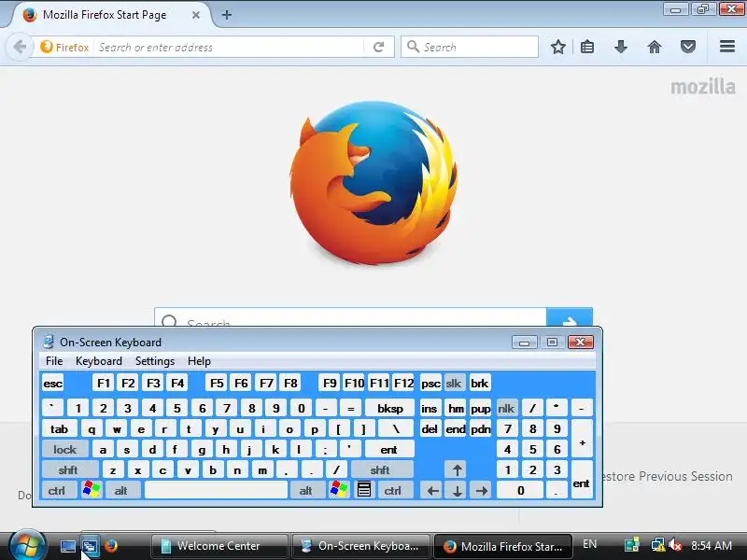Toggle the slk scroll lock key
This screenshot has width=747, height=560.
pos(454,383)
